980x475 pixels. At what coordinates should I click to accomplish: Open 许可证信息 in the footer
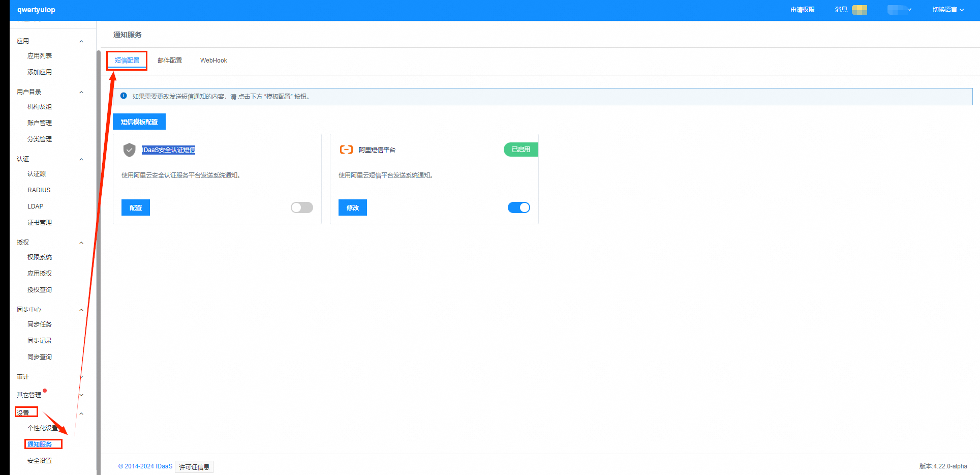tap(194, 467)
